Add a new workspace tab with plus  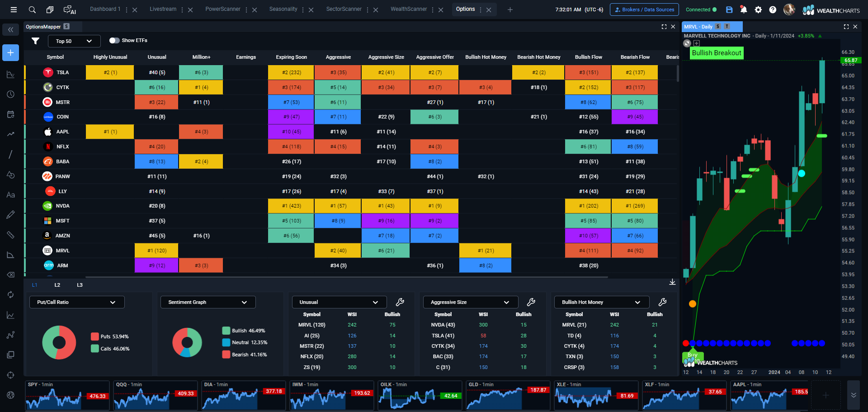pyautogui.click(x=510, y=9)
